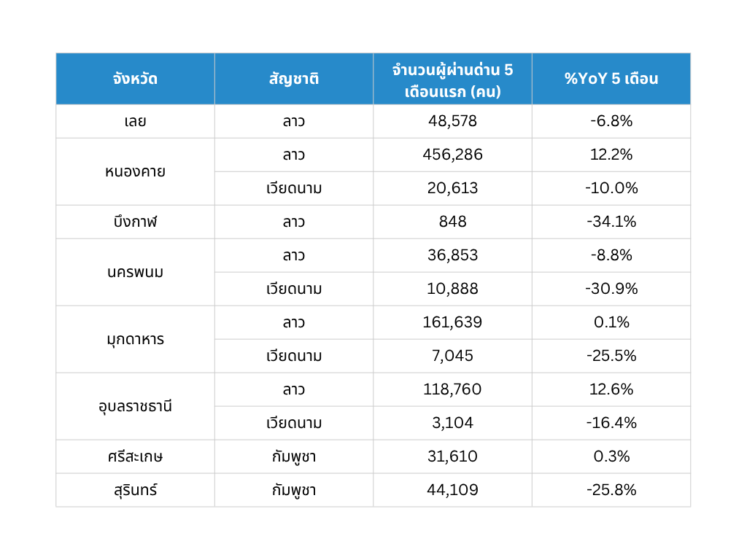Click the สัญชาติ column header
Viewport: 747px width, 560px height.
[x=294, y=79]
